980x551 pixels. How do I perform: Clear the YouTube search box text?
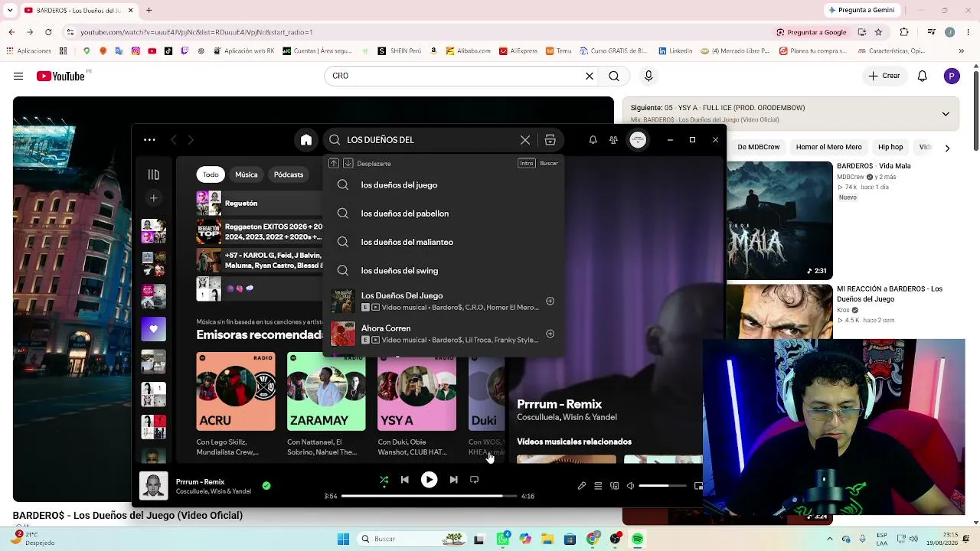coord(590,76)
